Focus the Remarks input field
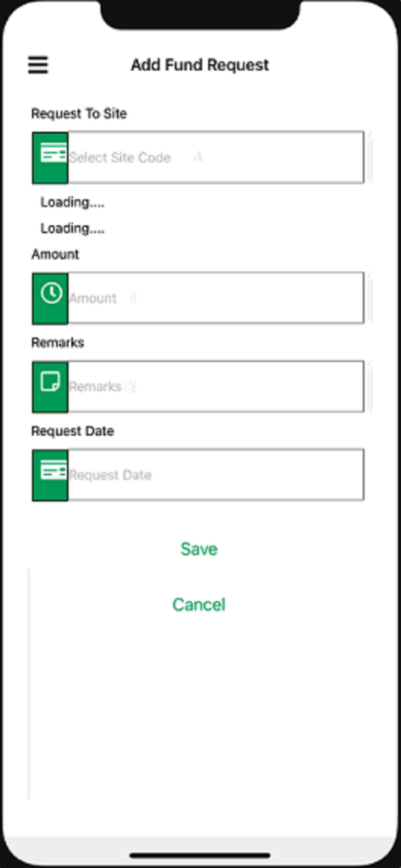Viewport: 401px width, 868px height. coord(216,387)
